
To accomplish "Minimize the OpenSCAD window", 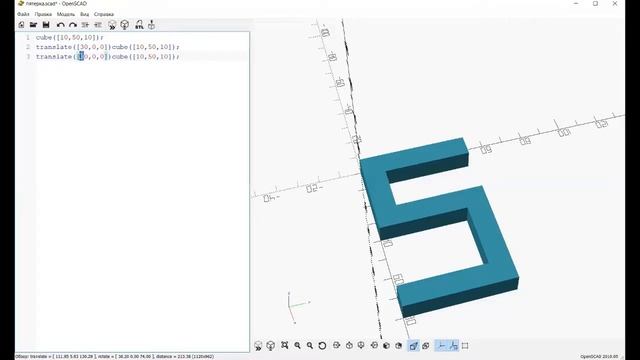I will point(576,4).
